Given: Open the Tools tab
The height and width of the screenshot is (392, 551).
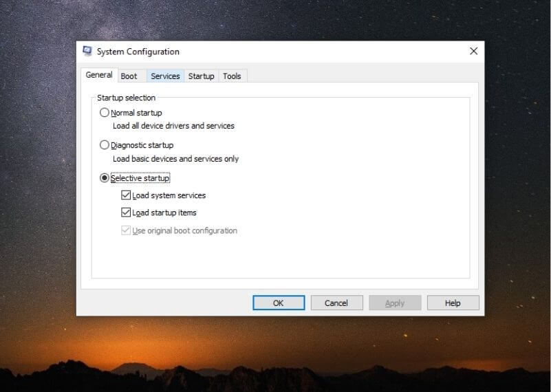Looking at the screenshot, I should coord(232,76).
